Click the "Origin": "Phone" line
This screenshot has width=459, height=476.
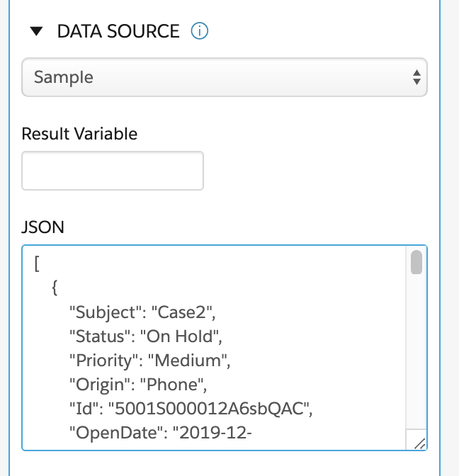[x=138, y=385]
